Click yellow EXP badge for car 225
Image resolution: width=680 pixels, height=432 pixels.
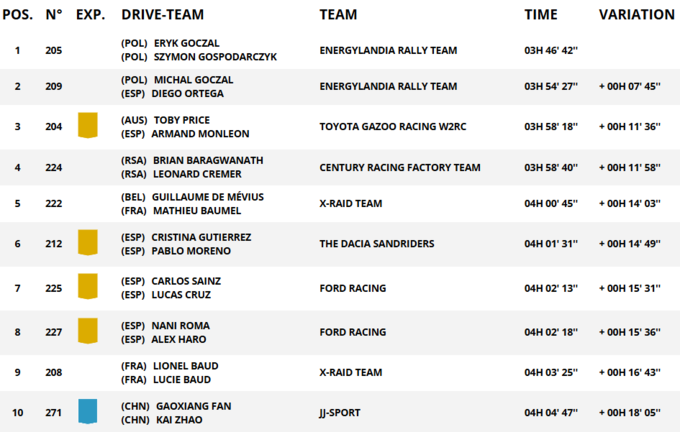click(88, 287)
